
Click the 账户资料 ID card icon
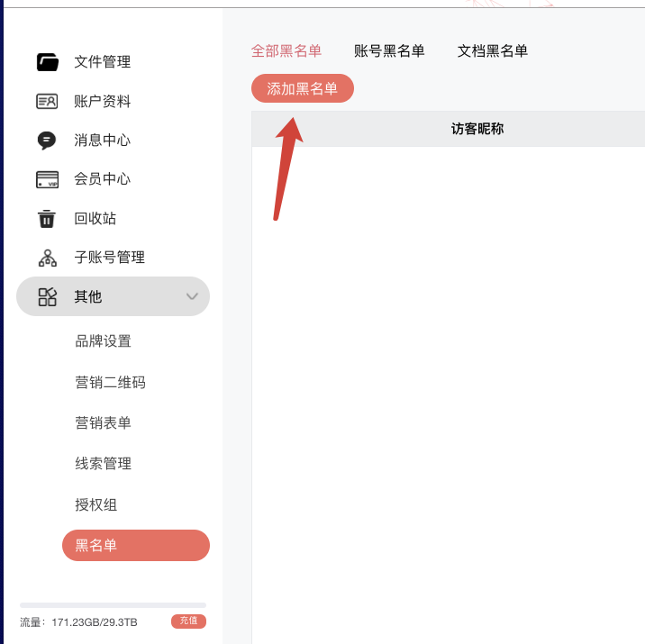(48, 101)
